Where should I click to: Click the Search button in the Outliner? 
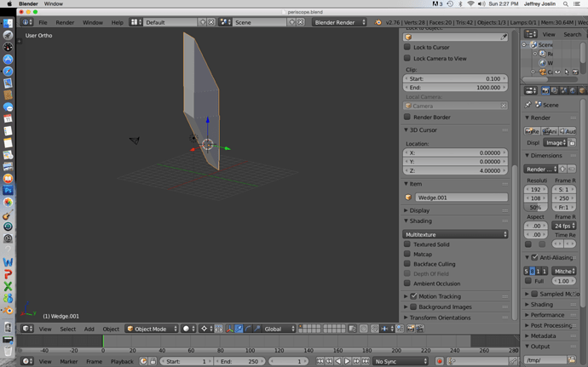pos(573,34)
